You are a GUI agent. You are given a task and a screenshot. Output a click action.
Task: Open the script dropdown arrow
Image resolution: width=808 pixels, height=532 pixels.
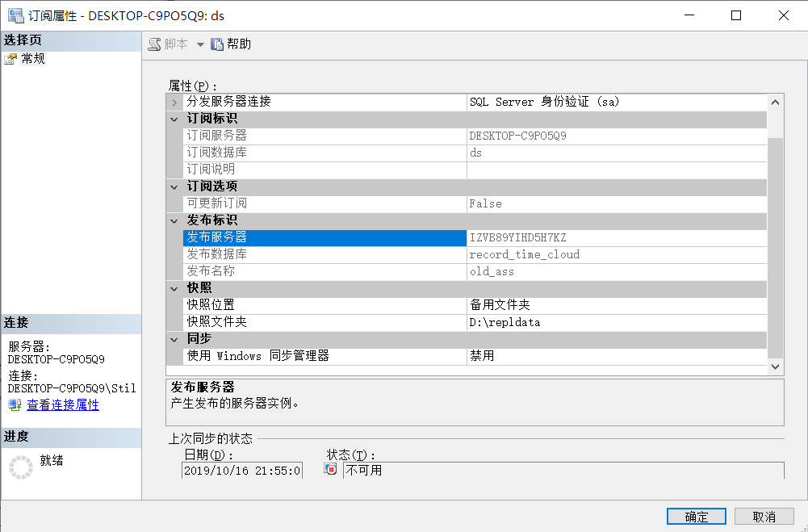point(200,44)
